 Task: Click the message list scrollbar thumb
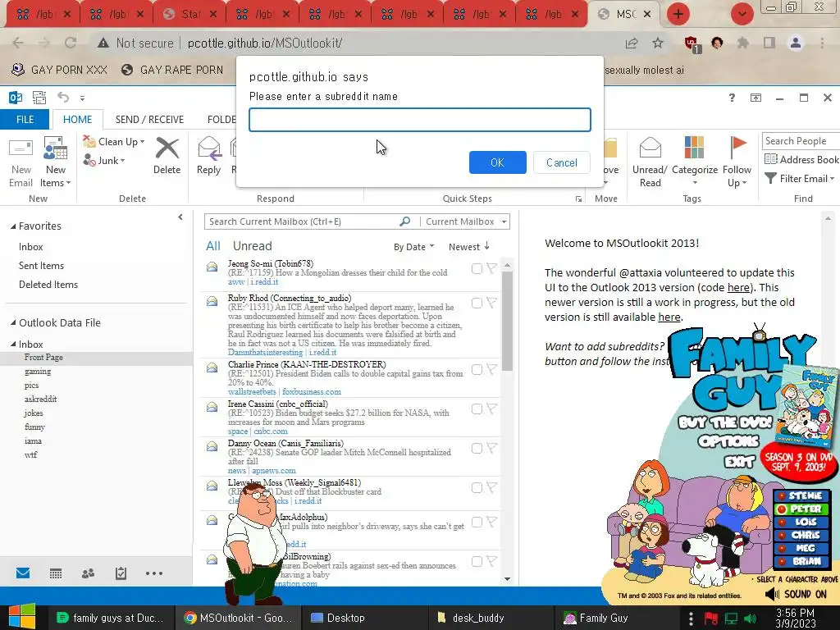[507, 321]
